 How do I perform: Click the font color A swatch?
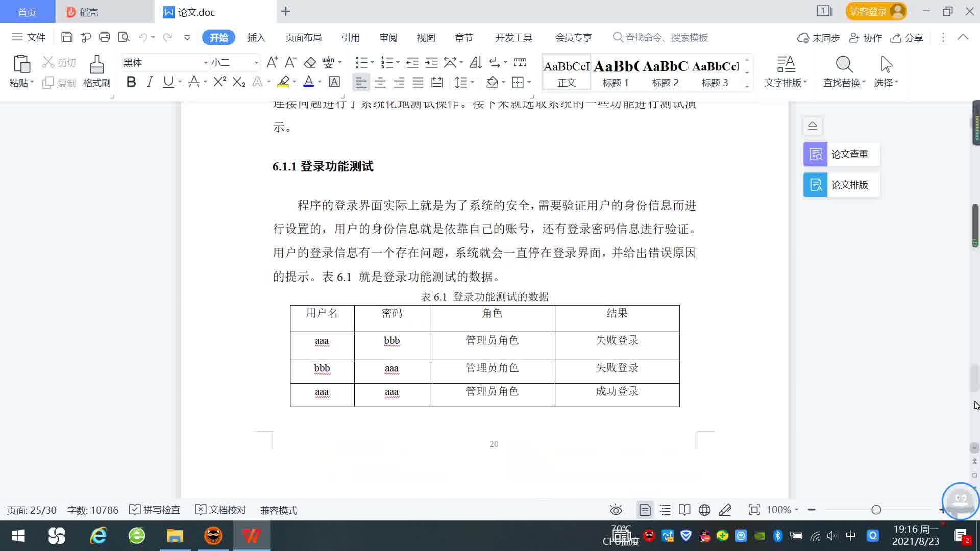[308, 82]
